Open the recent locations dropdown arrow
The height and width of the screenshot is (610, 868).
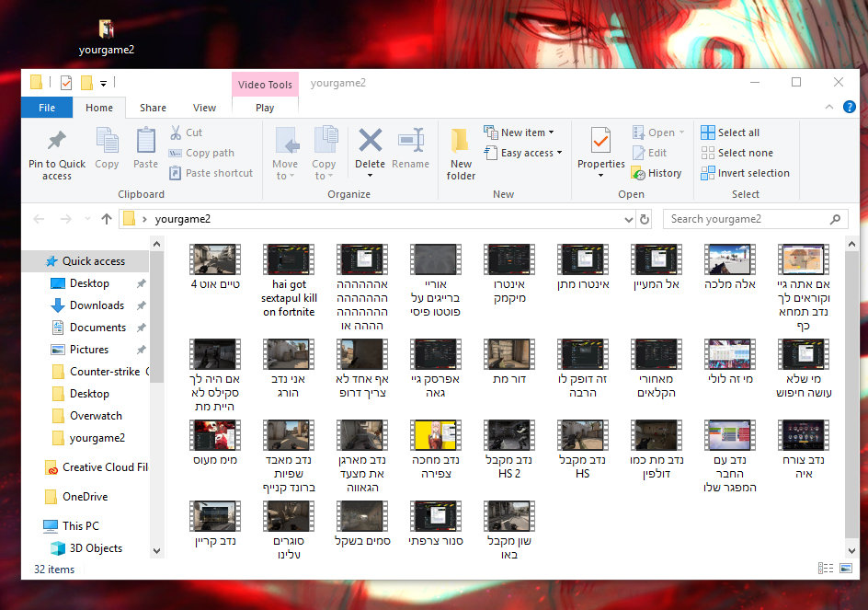coord(87,219)
